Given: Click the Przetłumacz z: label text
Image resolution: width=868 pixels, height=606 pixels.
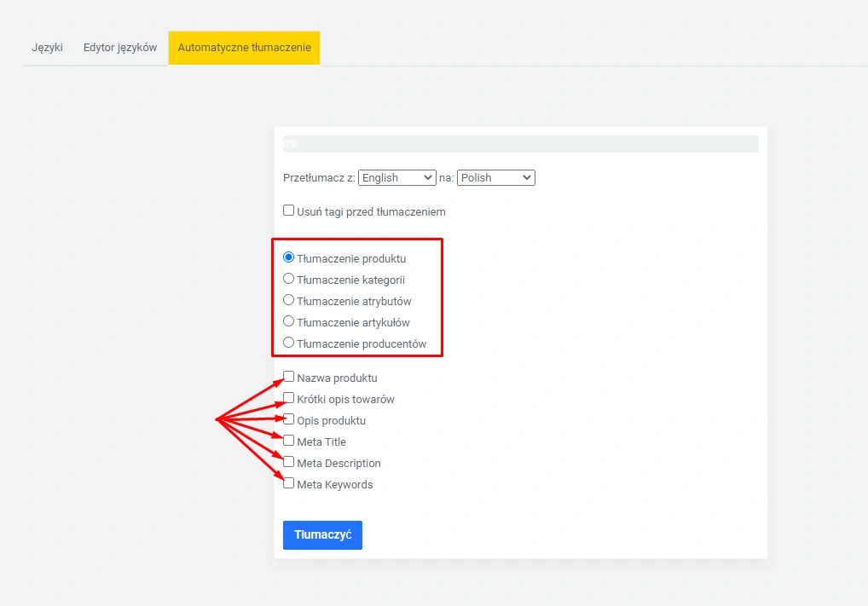Looking at the screenshot, I should (x=319, y=178).
